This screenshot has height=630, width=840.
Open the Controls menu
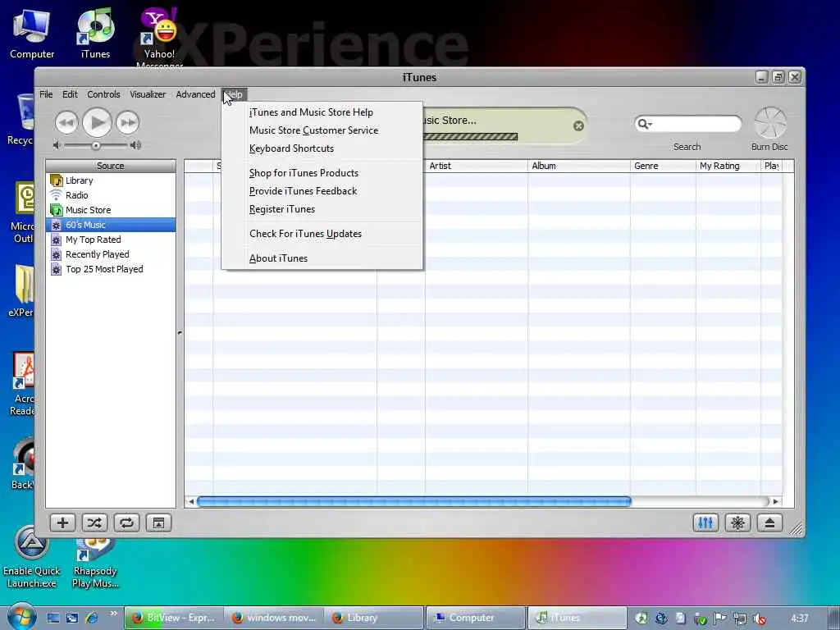point(103,94)
